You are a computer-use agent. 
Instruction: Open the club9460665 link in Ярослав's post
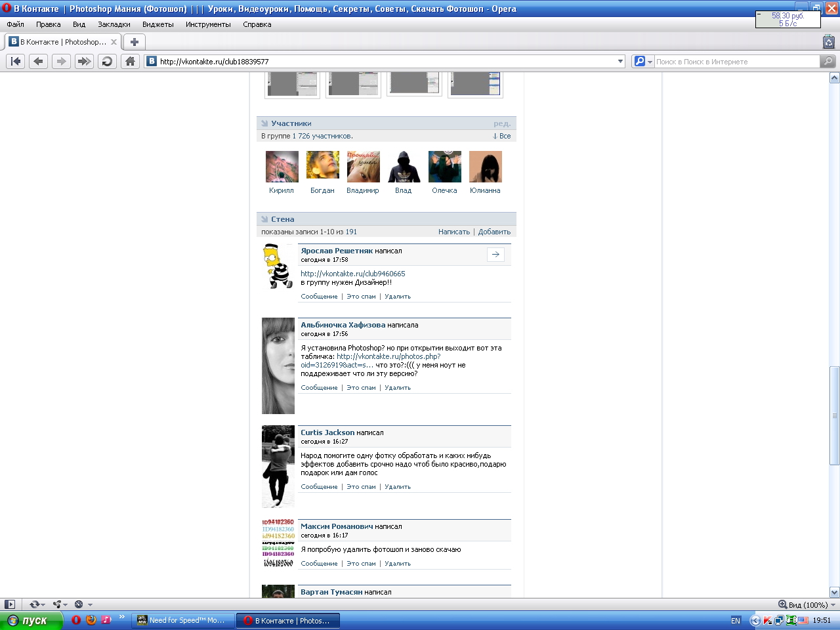point(353,274)
